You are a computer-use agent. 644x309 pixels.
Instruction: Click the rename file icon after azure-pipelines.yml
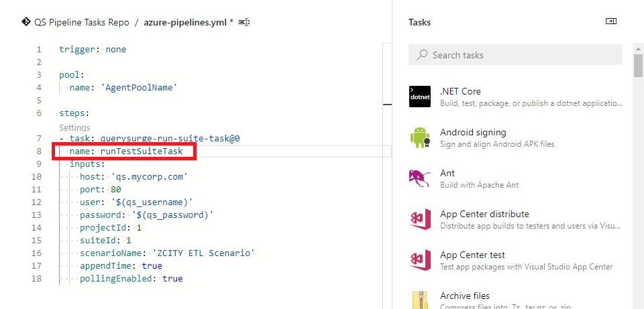point(244,22)
